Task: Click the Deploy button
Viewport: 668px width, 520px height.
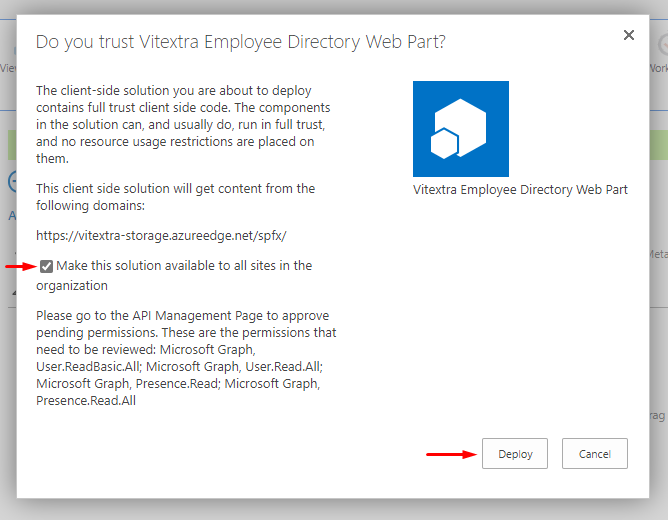Action: tap(515, 454)
